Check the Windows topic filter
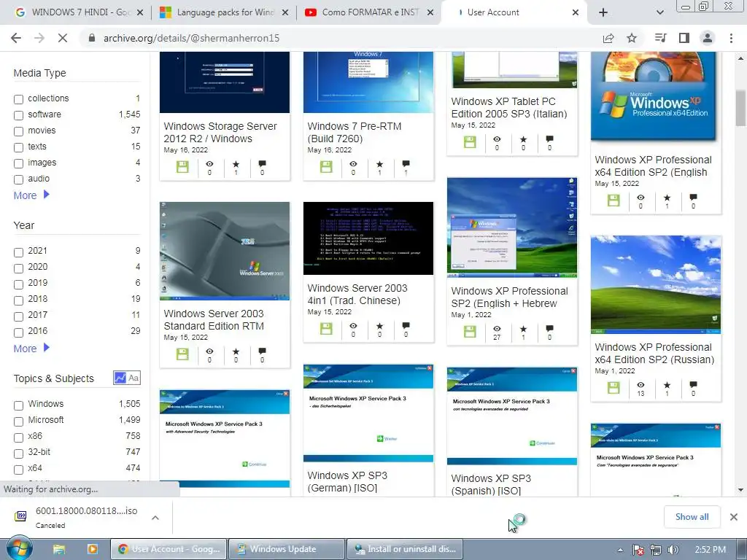This screenshot has width=747, height=560. click(18, 405)
